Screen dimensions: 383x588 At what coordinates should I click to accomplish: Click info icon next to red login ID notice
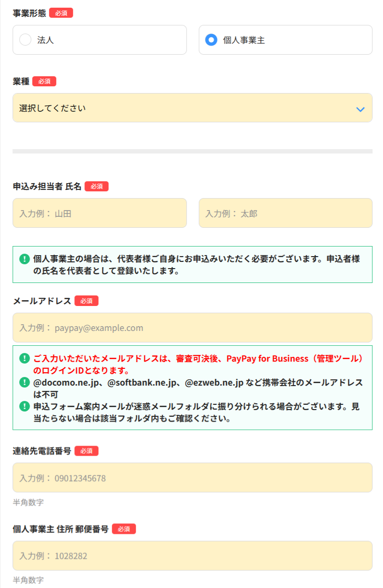(x=24, y=359)
